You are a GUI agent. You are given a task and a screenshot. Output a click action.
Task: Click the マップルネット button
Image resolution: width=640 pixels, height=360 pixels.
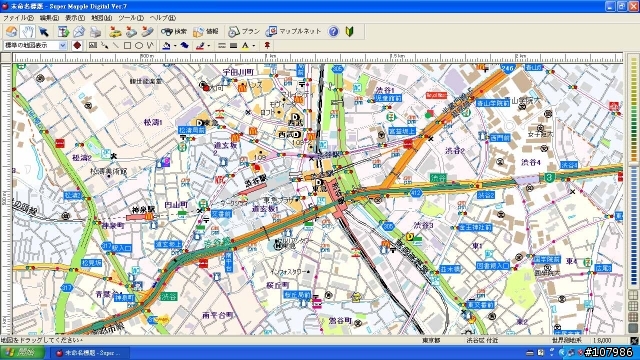point(293,31)
